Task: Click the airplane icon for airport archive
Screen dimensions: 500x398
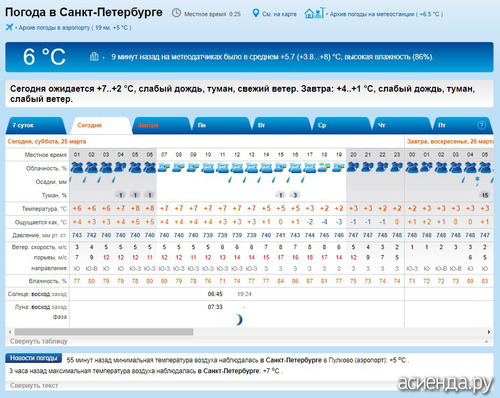Action: pos(9,27)
